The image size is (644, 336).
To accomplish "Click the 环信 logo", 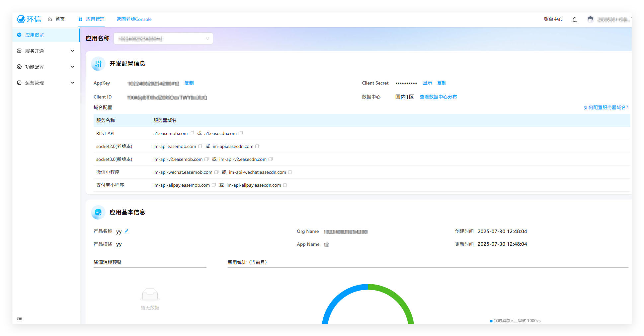I will 29,19.
